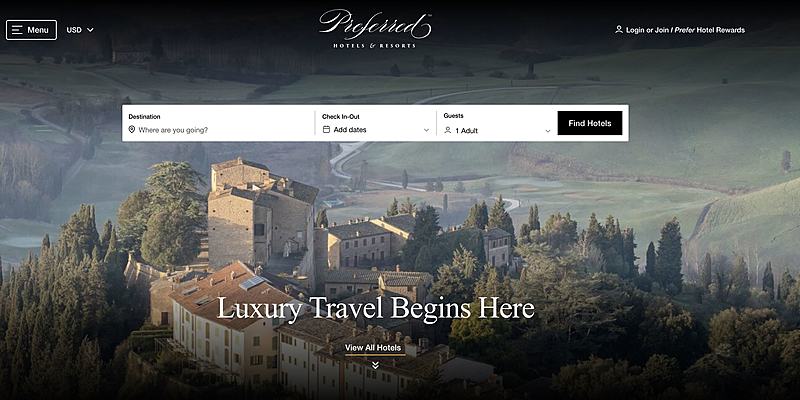Expand the Guests chevron arrow

tap(548, 131)
